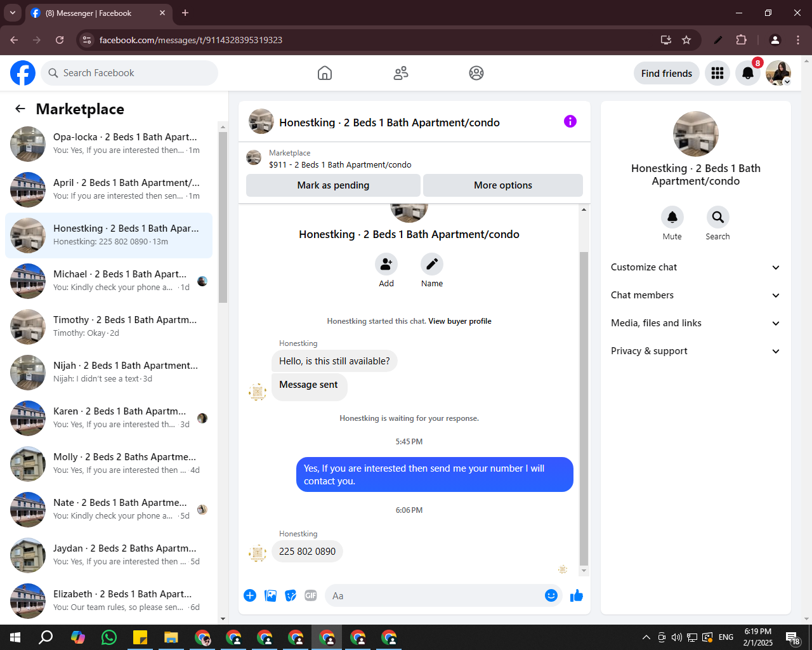Open $911 Marketplace listing link
Image resolution: width=812 pixels, height=650 pixels.
(340, 164)
